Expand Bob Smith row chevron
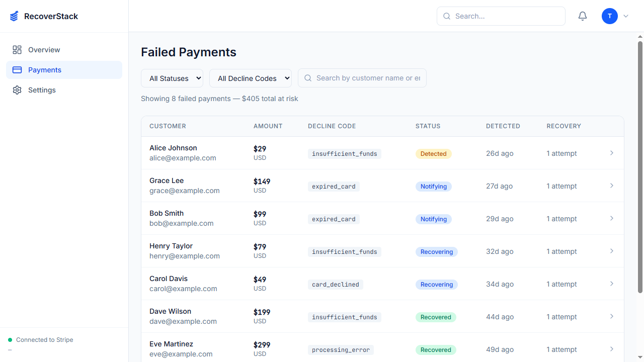644x362 pixels. pos(612,218)
